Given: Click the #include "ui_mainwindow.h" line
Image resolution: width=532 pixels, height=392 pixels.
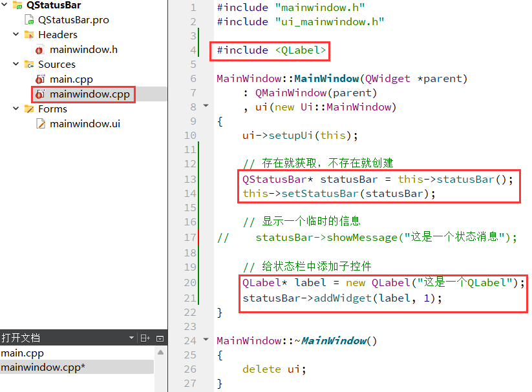Looking at the screenshot, I should [301, 22].
